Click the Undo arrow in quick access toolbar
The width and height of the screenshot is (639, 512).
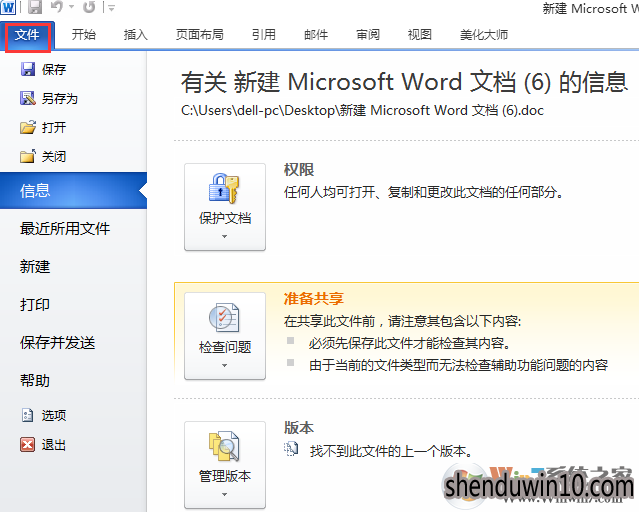57,7
